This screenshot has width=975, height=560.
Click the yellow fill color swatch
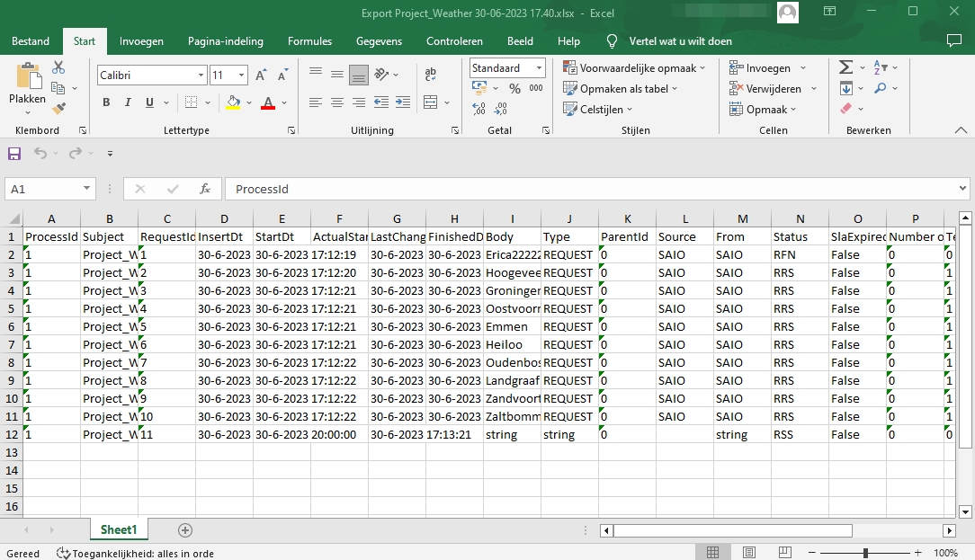234,102
